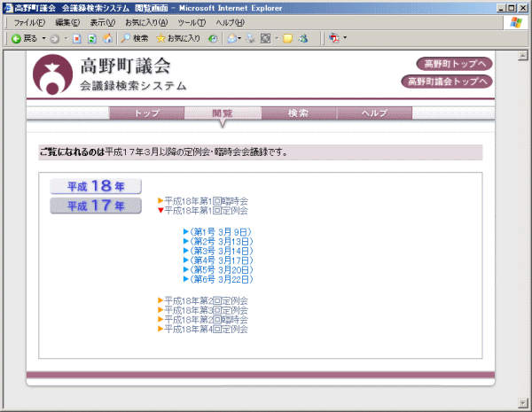
Task: Open minutes 第3号 3月14日
Action: (218, 251)
